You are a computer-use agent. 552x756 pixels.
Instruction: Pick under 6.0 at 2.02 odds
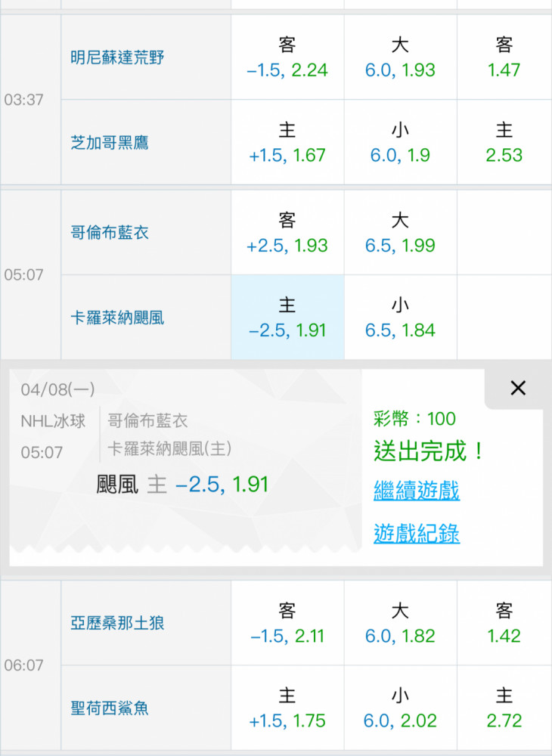click(x=400, y=708)
